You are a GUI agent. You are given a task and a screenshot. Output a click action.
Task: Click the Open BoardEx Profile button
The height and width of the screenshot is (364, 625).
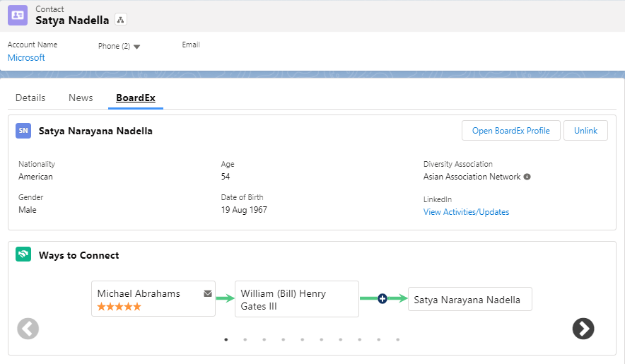pyautogui.click(x=510, y=131)
